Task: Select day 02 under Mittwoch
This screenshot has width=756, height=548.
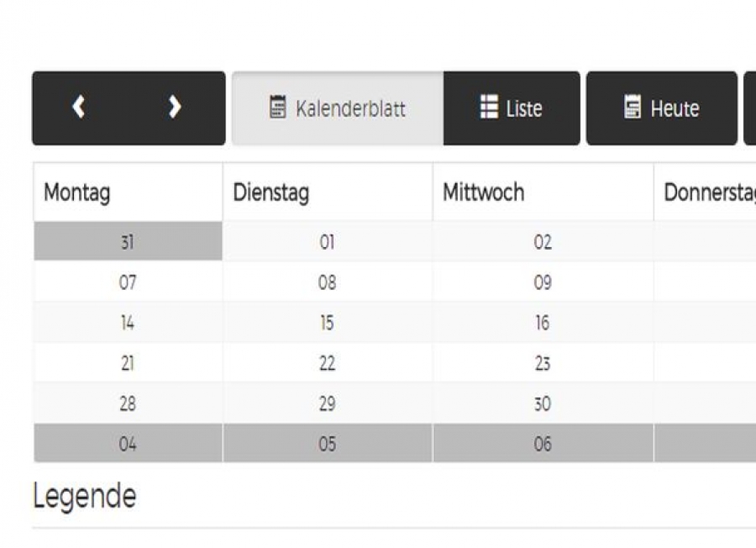Action: 543,242
